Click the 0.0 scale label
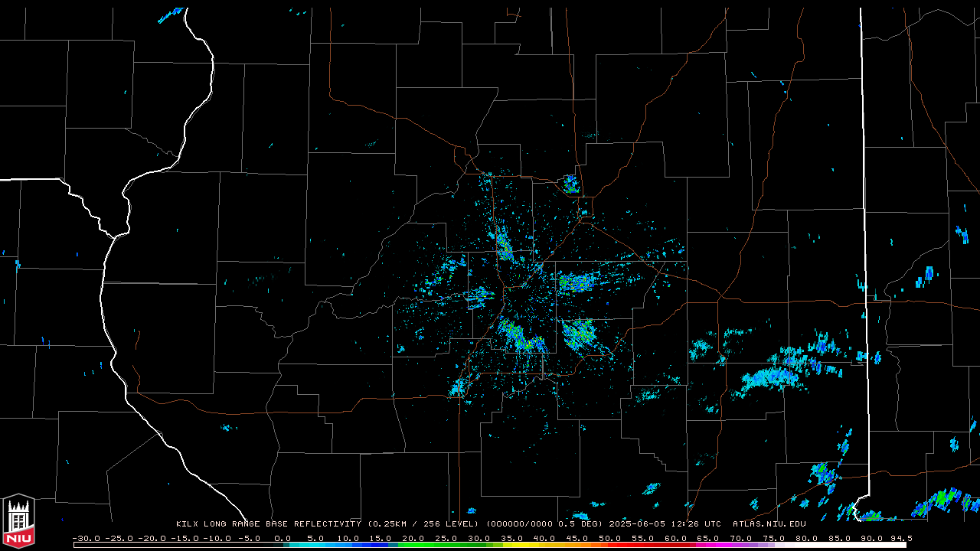980x551 pixels. 283,538
